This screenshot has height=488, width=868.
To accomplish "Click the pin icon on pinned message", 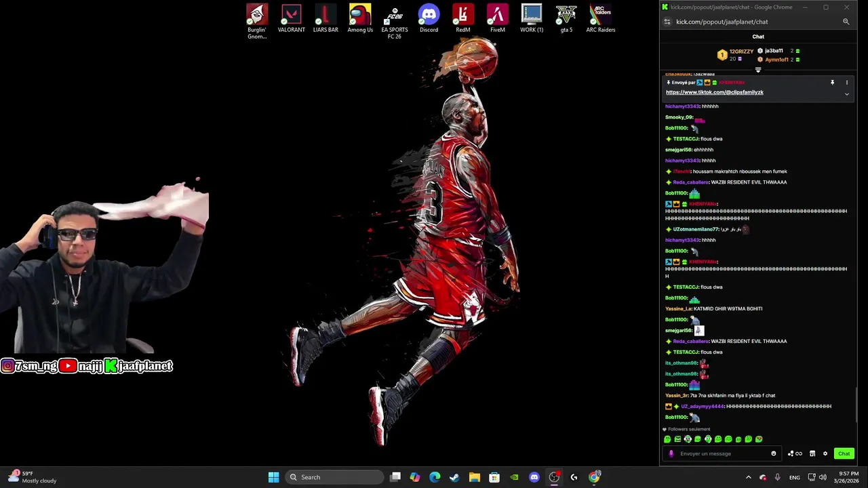I will click(832, 83).
